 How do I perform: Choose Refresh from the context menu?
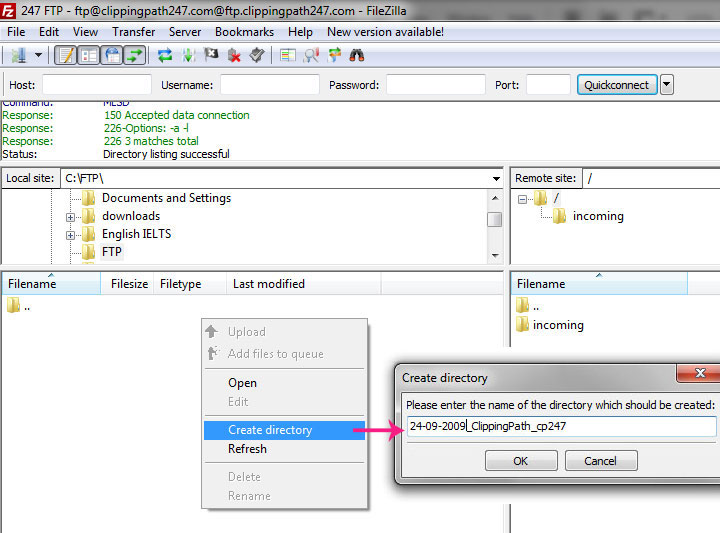click(284, 449)
